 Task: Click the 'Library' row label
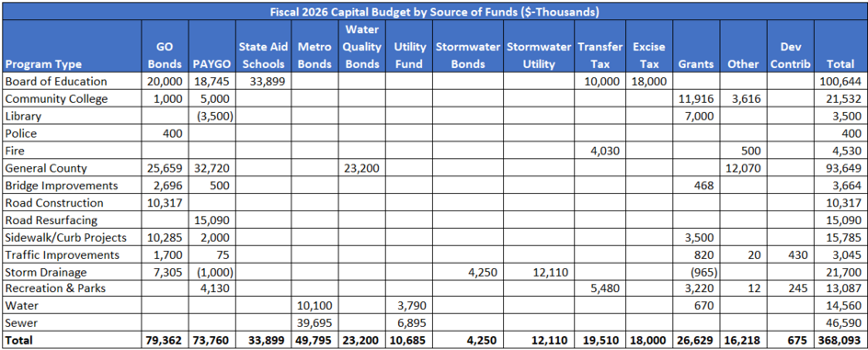point(23,116)
